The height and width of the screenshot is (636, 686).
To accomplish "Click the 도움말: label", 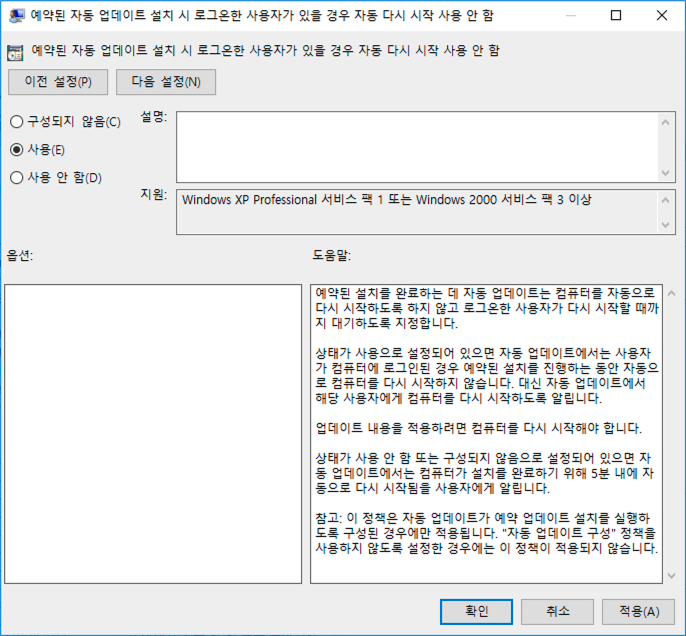I will click(x=332, y=255).
